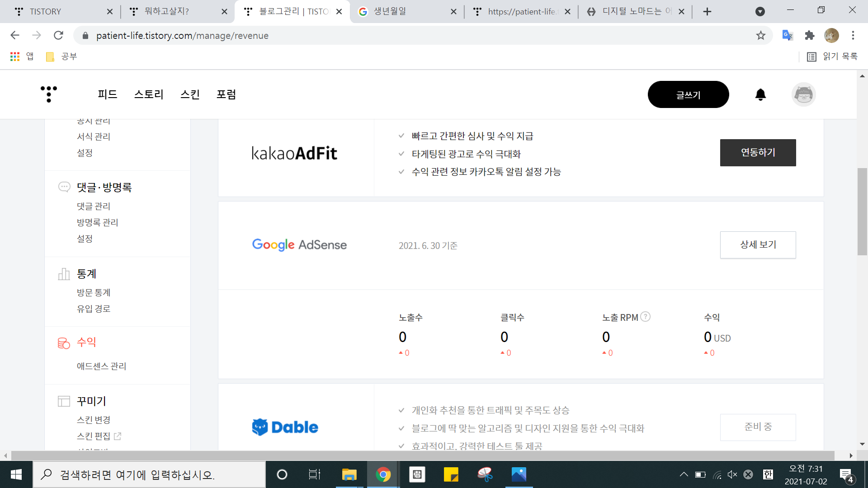Screen dimensions: 868x488
Task: Open 방명록 관리 sidebar link
Action: (x=97, y=222)
